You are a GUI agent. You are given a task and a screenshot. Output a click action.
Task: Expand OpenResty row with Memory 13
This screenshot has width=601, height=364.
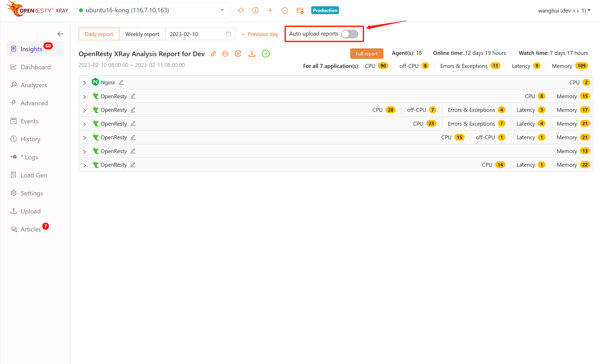click(x=84, y=152)
